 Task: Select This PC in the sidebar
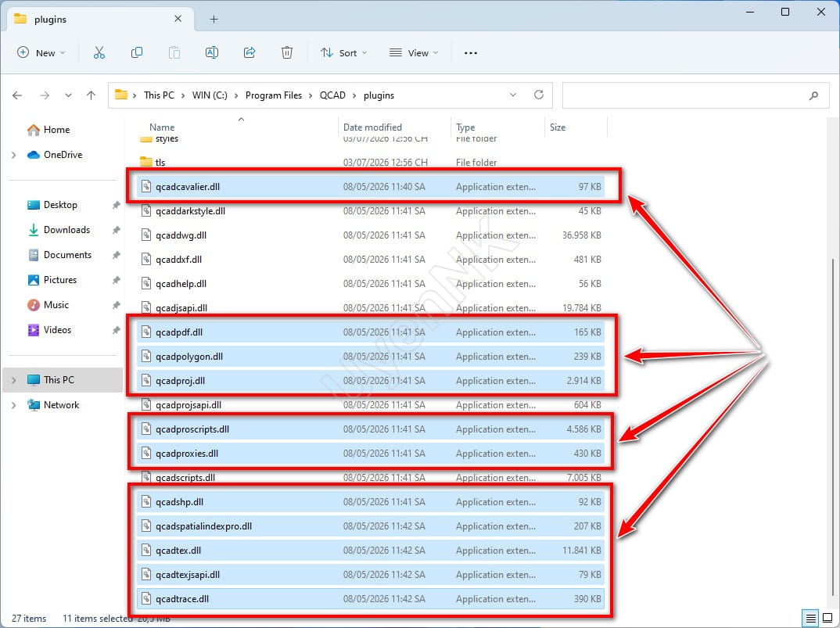click(63, 380)
